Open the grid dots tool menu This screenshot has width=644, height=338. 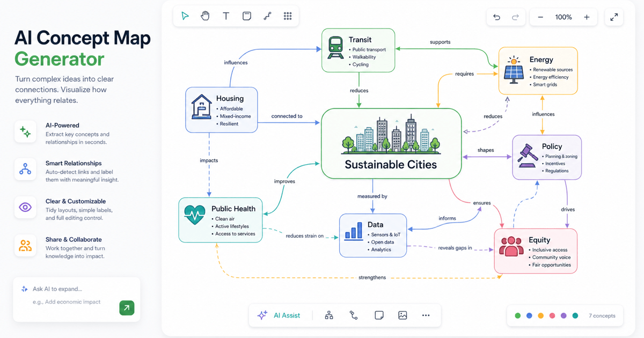pos(288,16)
